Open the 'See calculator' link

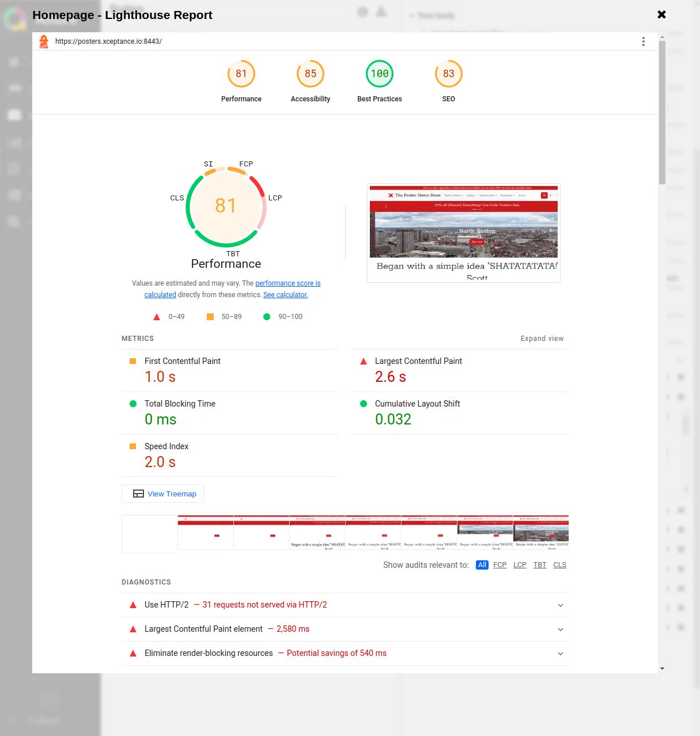(286, 295)
